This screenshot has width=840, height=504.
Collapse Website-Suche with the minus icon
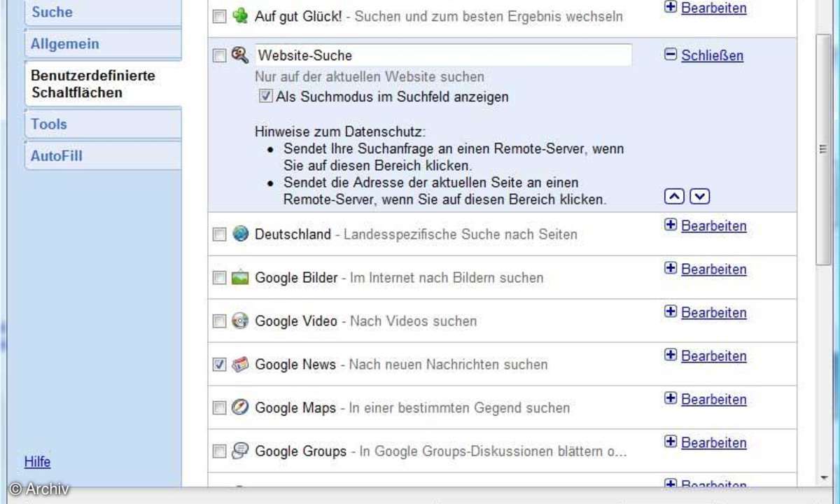tap(671, 55)
